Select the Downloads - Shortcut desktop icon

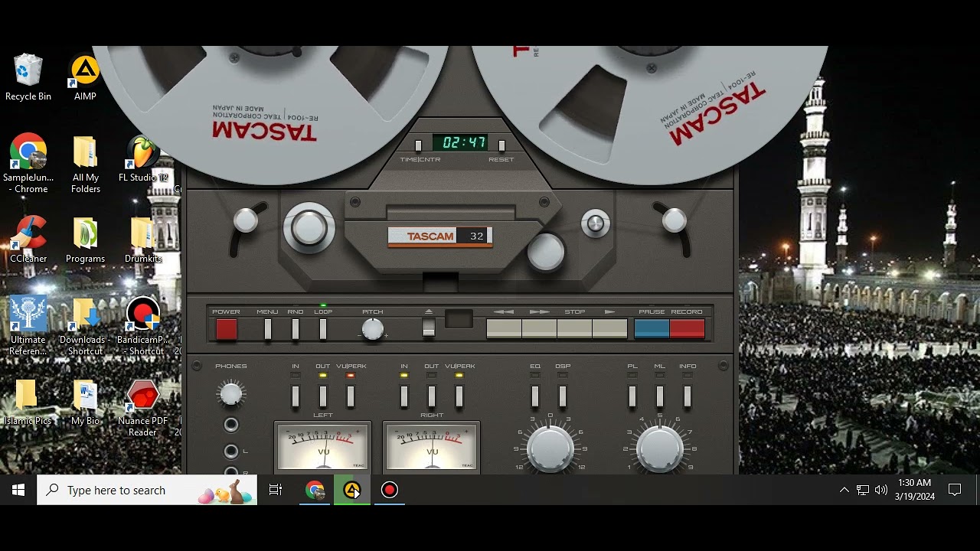coord(85,326)
